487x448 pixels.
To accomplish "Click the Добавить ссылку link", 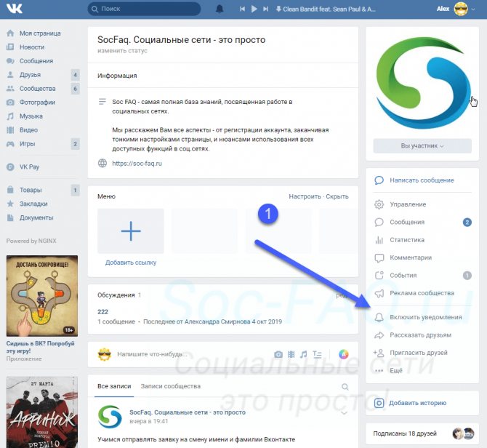I will click(x=131, y=263).
